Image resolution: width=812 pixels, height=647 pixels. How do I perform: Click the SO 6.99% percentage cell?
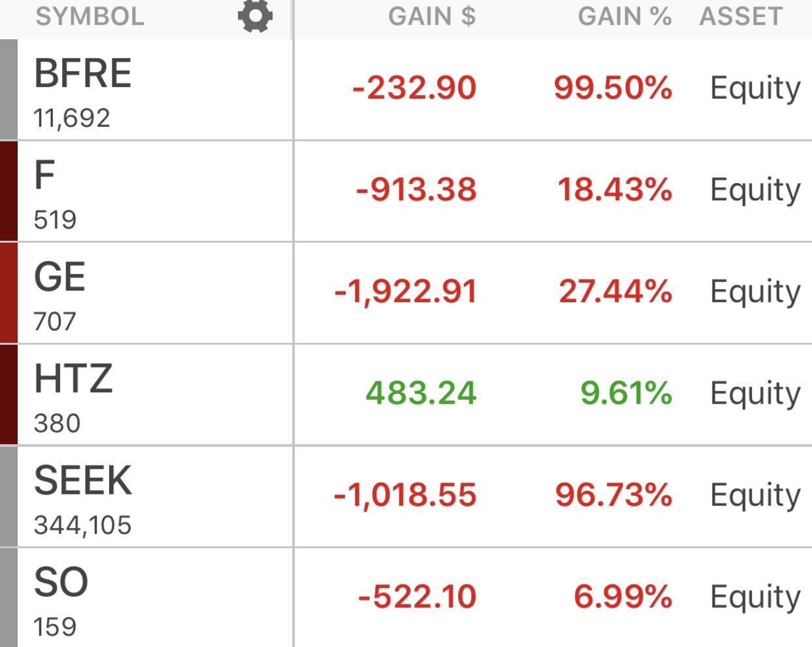pyautogui.click(x=623, y=597)
